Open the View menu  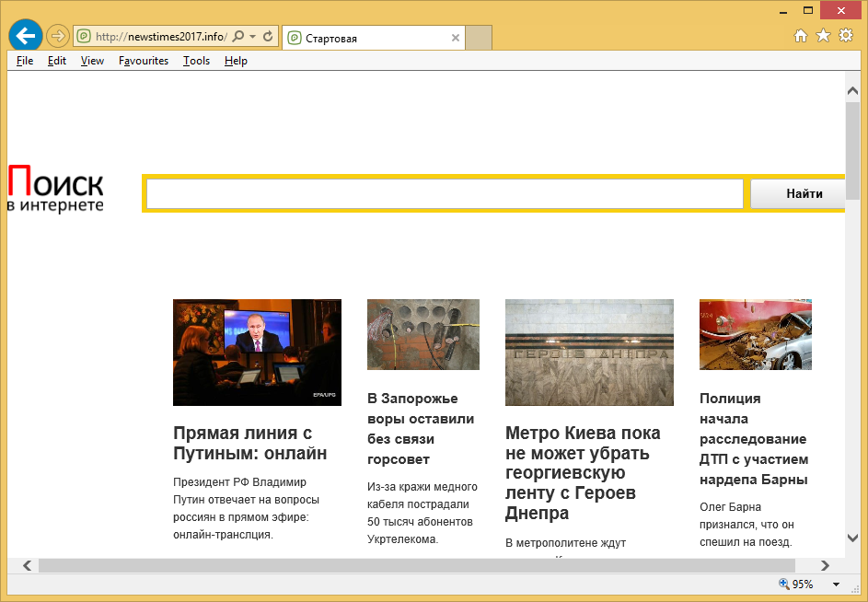click(x=92, y=61)
